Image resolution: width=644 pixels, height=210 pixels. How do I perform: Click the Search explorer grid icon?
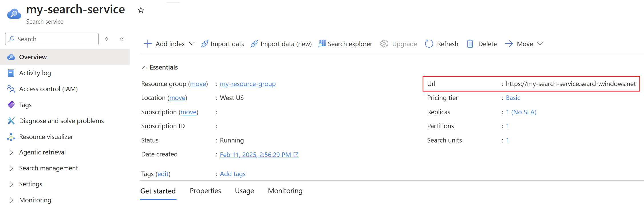[x=322, y=44]
